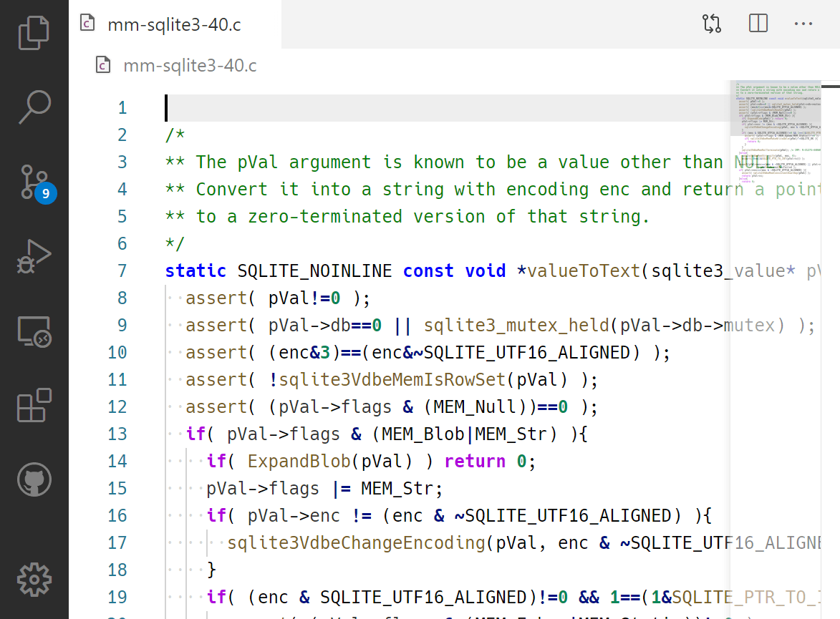Open the Explorer view in activity bar
Image resolution: width=840 pixels, height=619 pixels.
coord(34,34)
